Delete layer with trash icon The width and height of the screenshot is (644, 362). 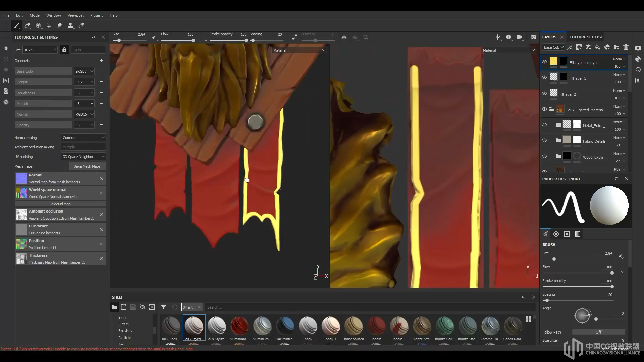626,47
